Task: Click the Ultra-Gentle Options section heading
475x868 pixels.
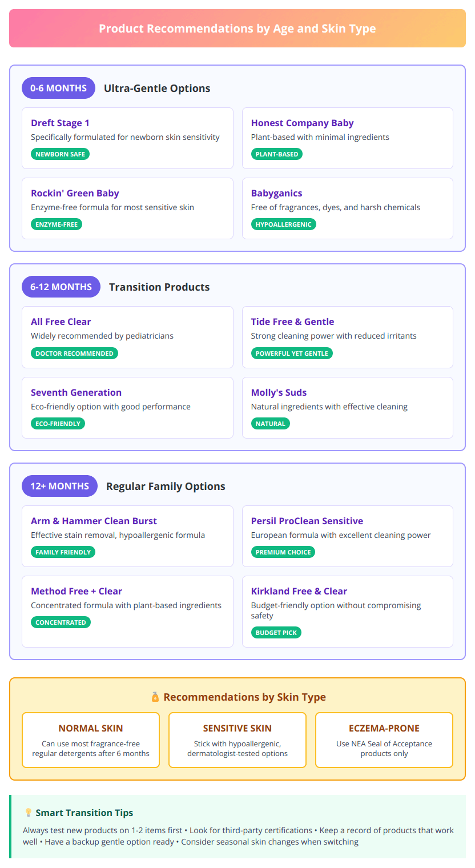Action: point(157,88)
